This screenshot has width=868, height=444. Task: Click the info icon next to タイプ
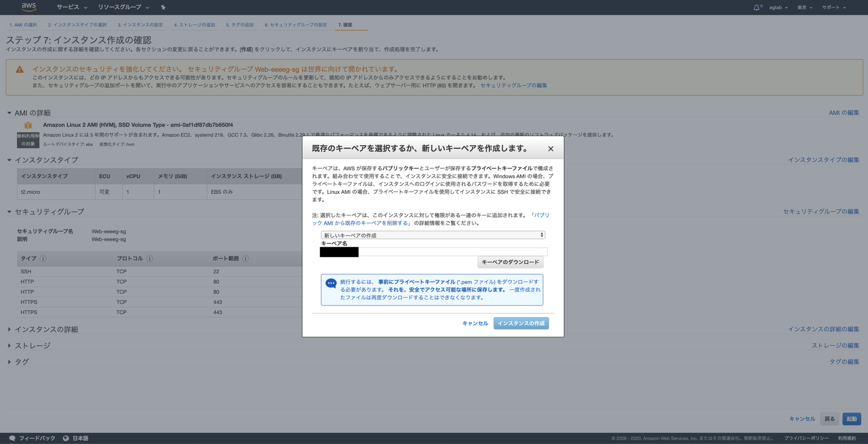(43, 258)
